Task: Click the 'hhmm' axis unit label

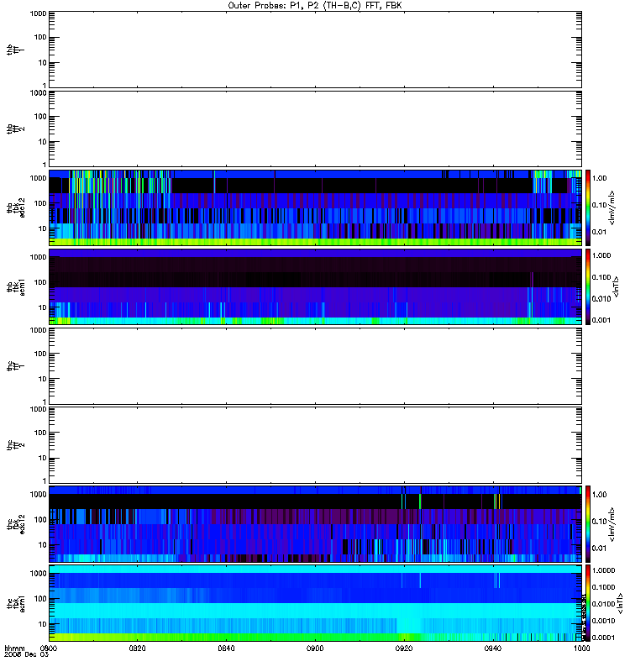Action: (14, 648)
